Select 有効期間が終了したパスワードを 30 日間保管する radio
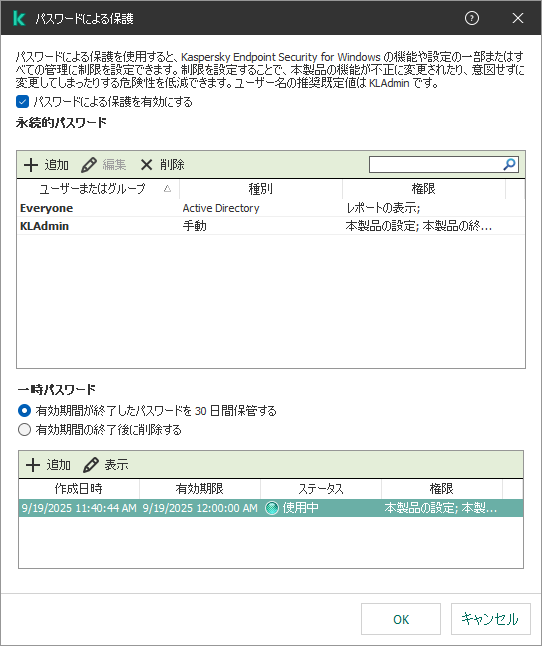 25,411
